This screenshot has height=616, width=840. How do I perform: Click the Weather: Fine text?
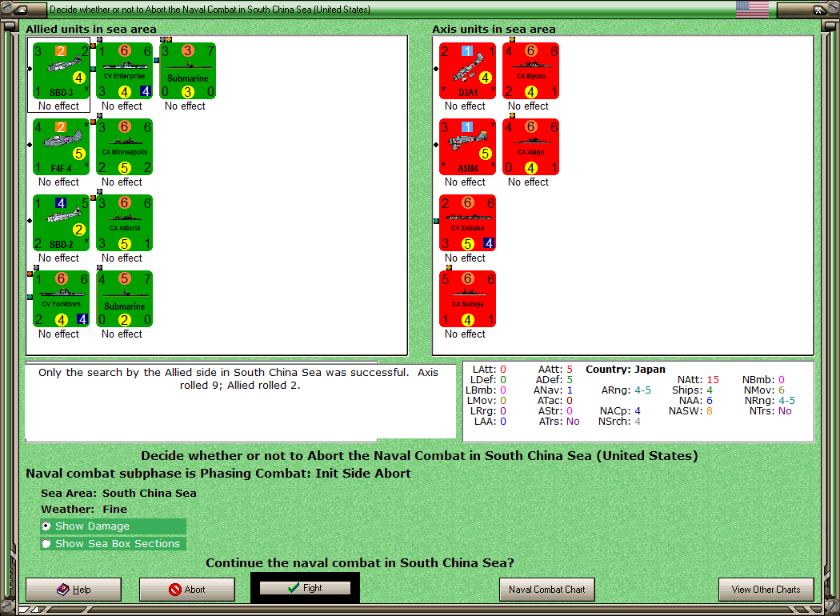pos(84,509)
